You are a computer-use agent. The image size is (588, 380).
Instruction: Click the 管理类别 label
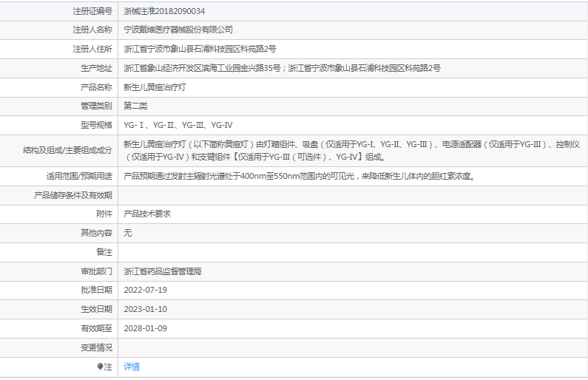coord(96,106)
